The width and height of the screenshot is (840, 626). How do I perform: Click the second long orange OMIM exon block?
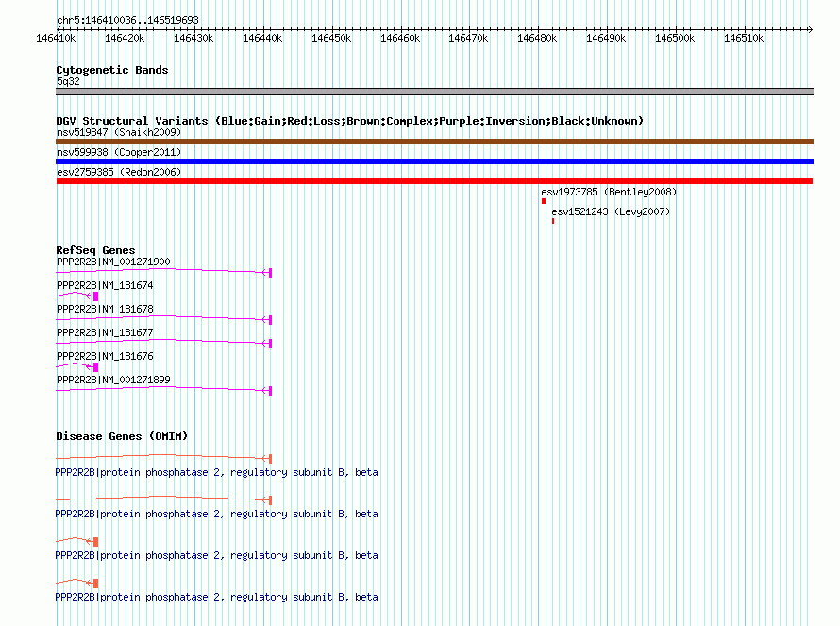(271, 500)
